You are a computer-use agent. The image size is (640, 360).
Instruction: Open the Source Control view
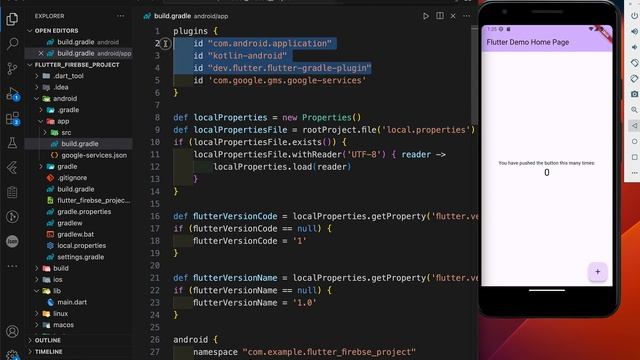pos(12,69)
